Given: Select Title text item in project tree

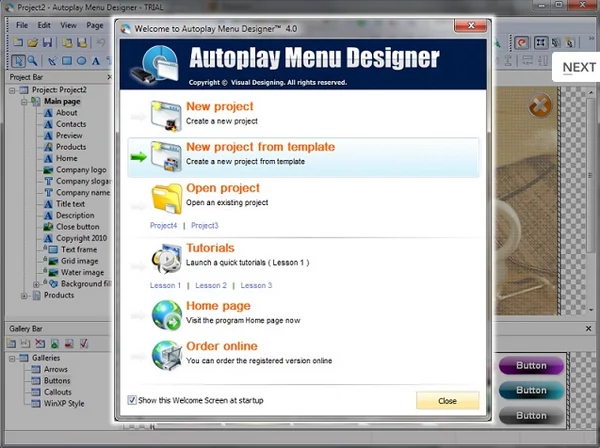Looking at the screenshot, I should pos(70,204).
